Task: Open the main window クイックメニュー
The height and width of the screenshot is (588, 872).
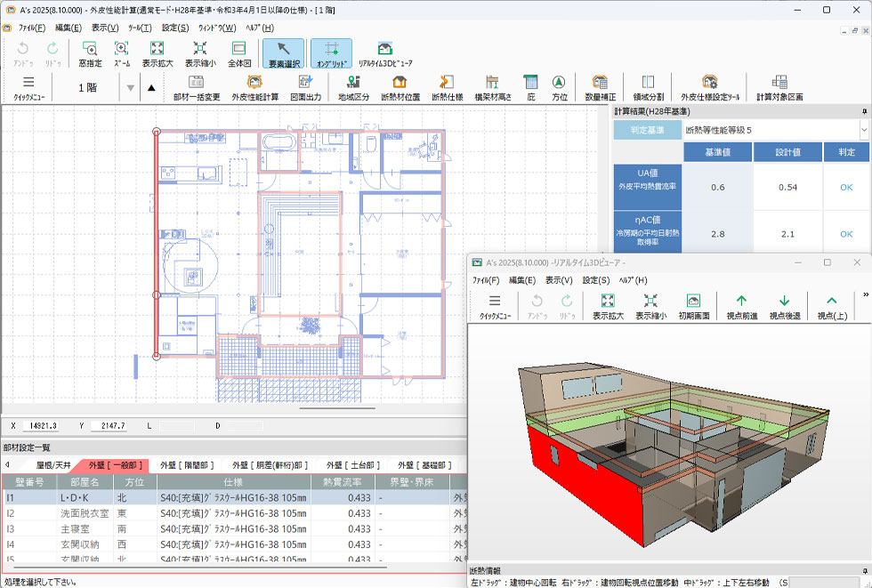Action: click(x=28, y=88)
